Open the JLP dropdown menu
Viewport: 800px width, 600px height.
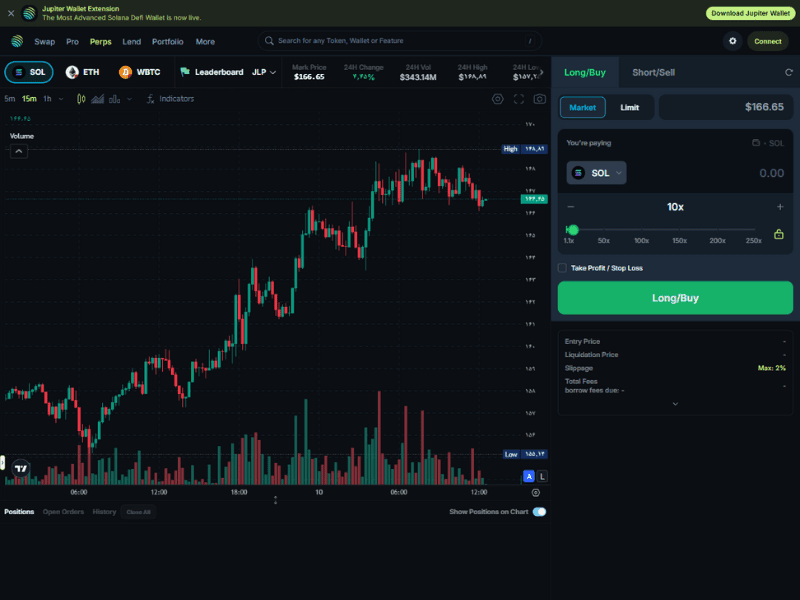265,72
